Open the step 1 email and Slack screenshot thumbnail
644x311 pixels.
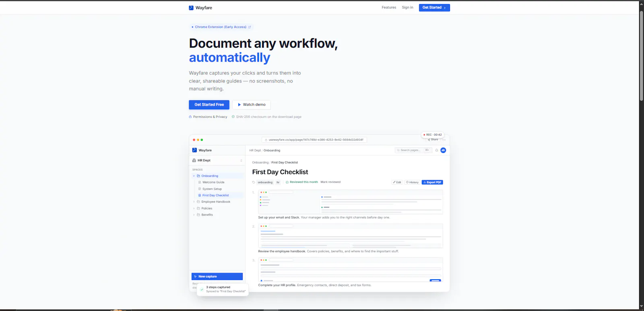(x=350, y=202)
